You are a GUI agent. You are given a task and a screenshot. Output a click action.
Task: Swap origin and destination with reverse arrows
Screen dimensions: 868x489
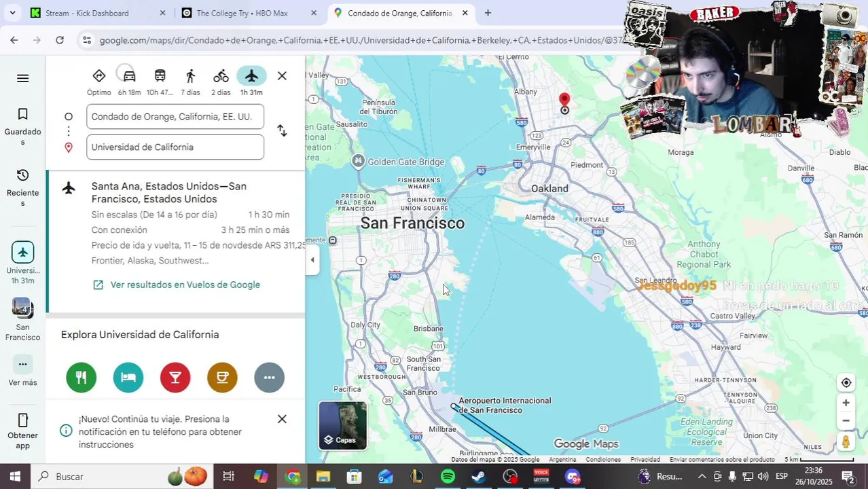(282, 130)
